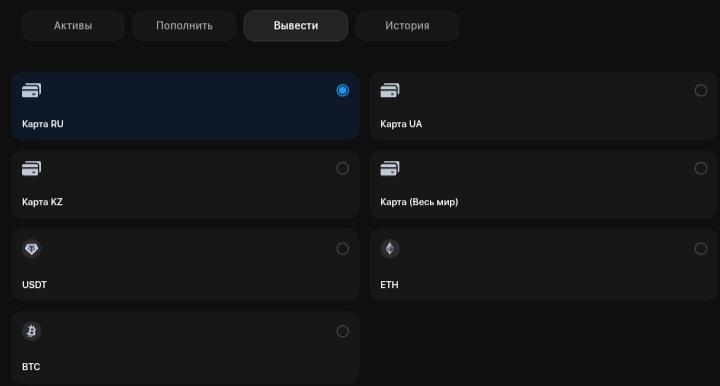This screenshot has height=386, width=720.
Task: Click the card icon in Карта (Весь мир)
Action: 390,168
